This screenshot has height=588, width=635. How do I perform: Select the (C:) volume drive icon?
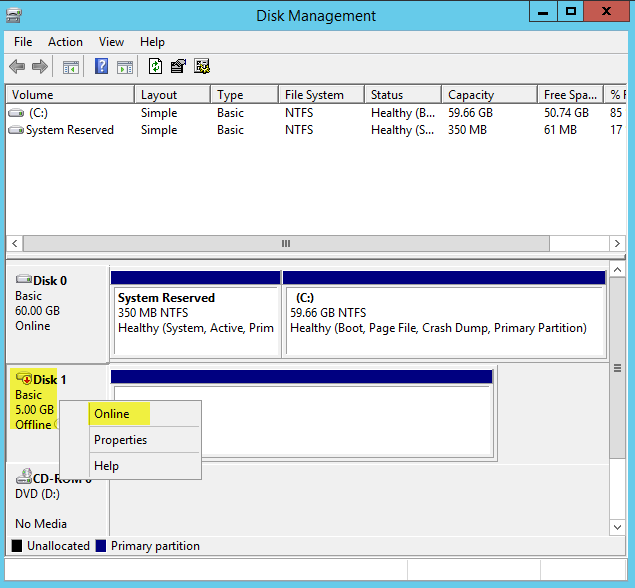[16, 113]
